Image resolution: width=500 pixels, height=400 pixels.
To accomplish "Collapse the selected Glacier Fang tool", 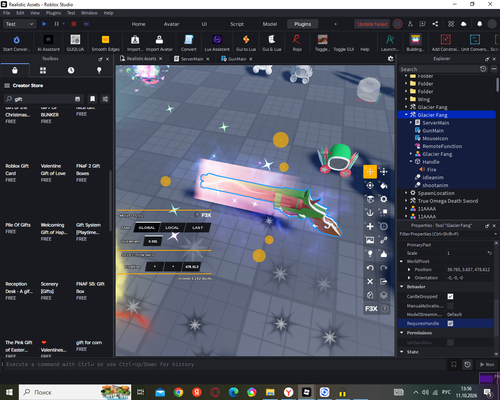I will point(406,115).
